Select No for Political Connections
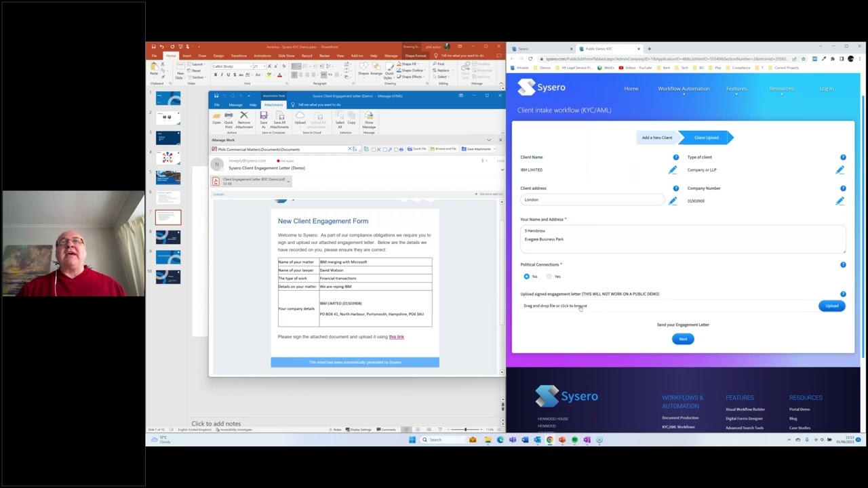 coord(527,277)
